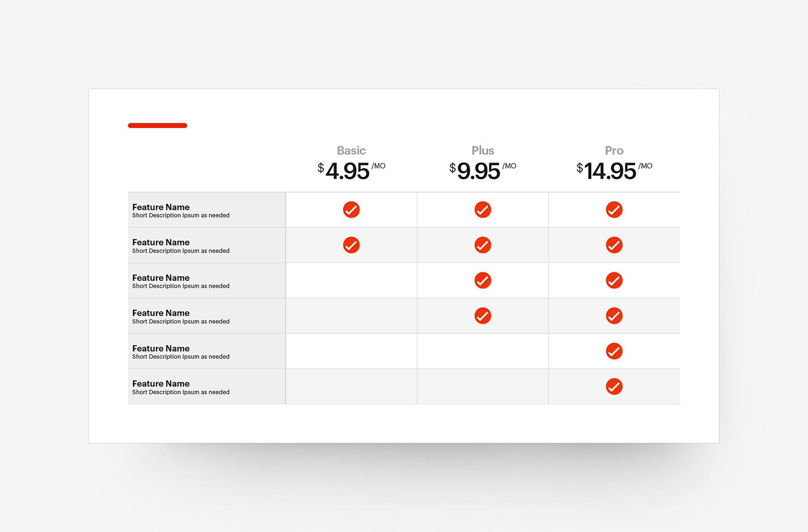Viewport: 808px width, 532px height.
Task: Select the Plus plan heading
Action: point(483,150)
